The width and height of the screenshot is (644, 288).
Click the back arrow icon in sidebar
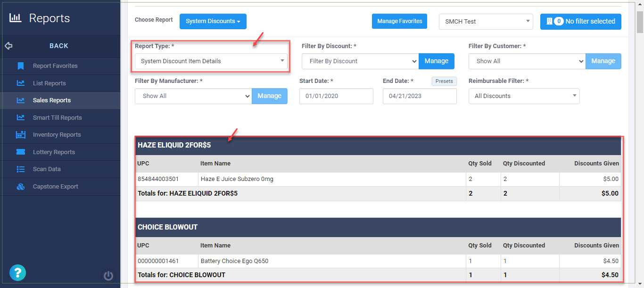(8, 46)
